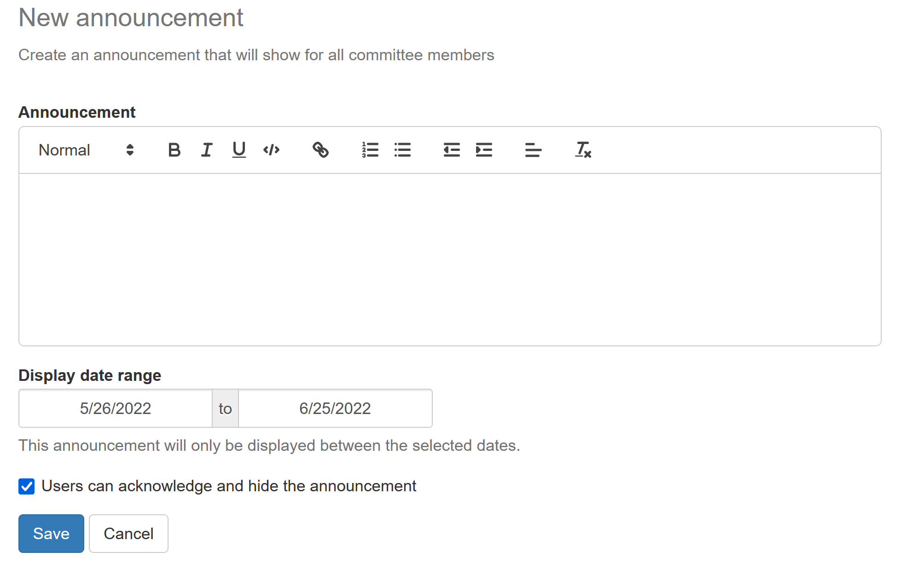
Task: Underline the selected text
Action: (239, 150)
